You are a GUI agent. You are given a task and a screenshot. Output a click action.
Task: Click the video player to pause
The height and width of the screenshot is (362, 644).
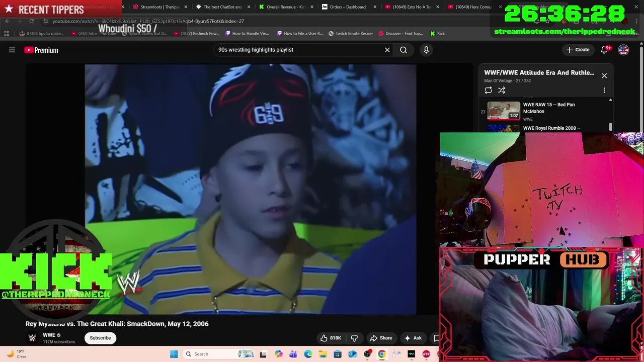coord(250,189)
